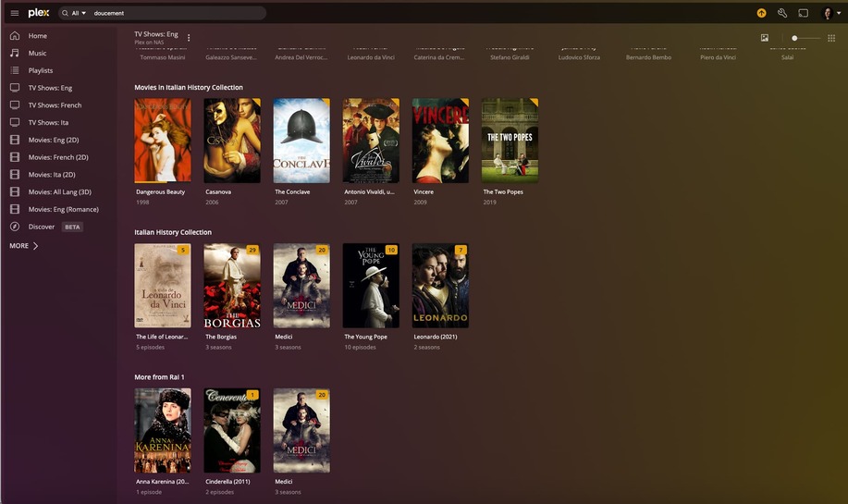
Task: Expand MORE in the sidebar
Action: (x=24, y=245)
